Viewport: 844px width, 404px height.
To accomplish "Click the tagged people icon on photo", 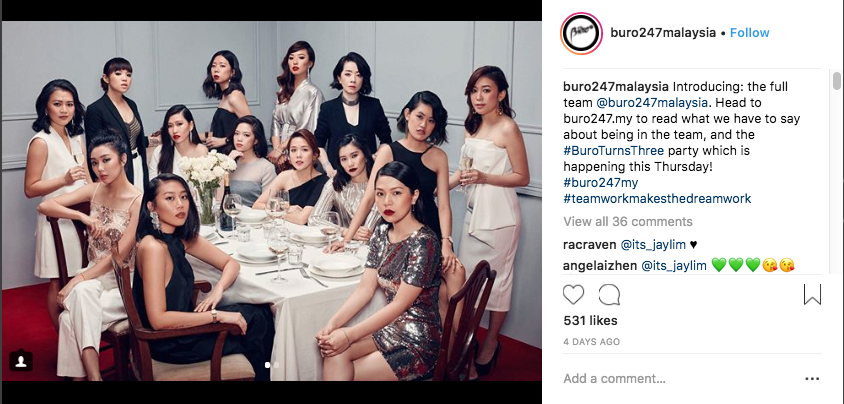I will tap(21, 361).
